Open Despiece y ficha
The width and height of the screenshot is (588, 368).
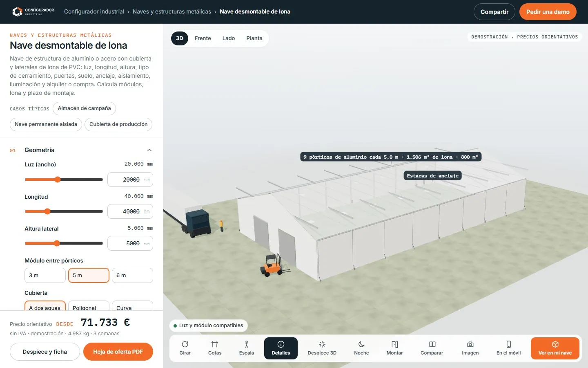(45, 352)
